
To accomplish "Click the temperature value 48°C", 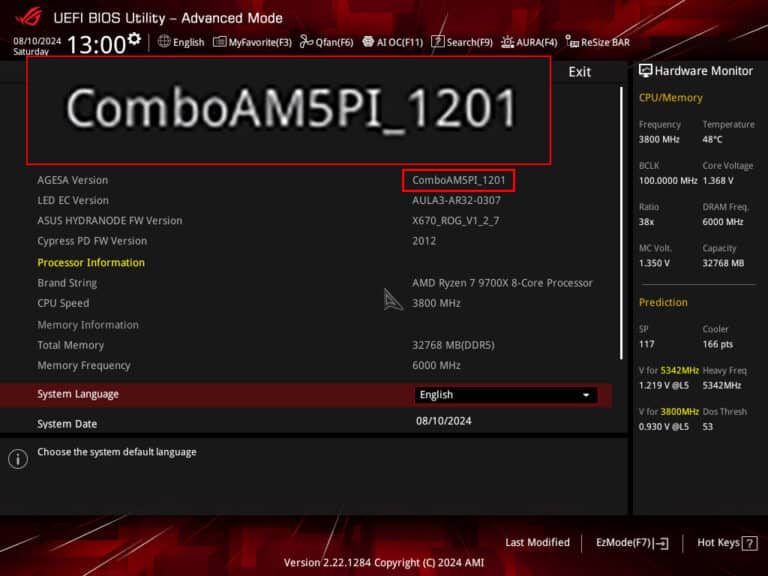I will point(712,140).
